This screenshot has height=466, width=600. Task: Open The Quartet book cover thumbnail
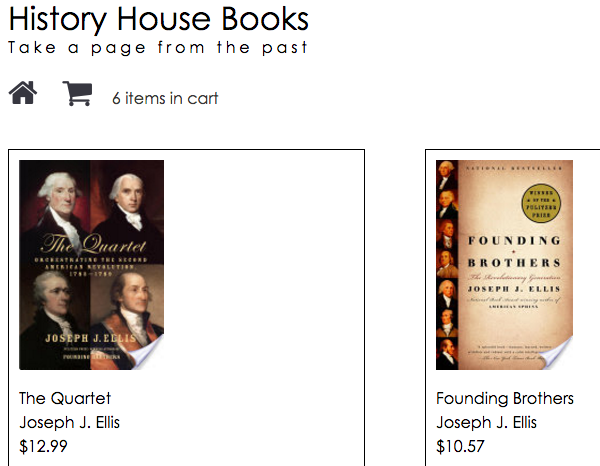pyautogui.click(x=91, y=264)
